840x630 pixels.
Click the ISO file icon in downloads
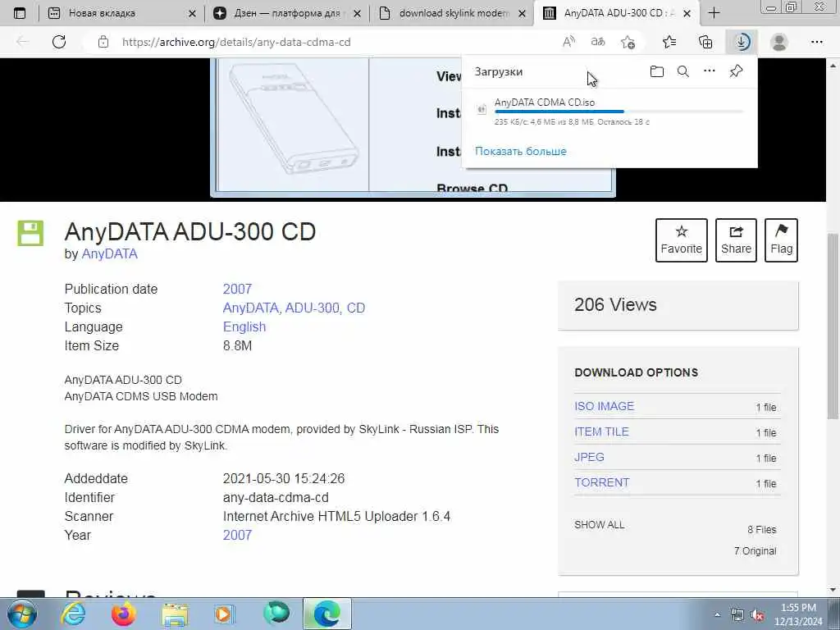coord(482,110)
